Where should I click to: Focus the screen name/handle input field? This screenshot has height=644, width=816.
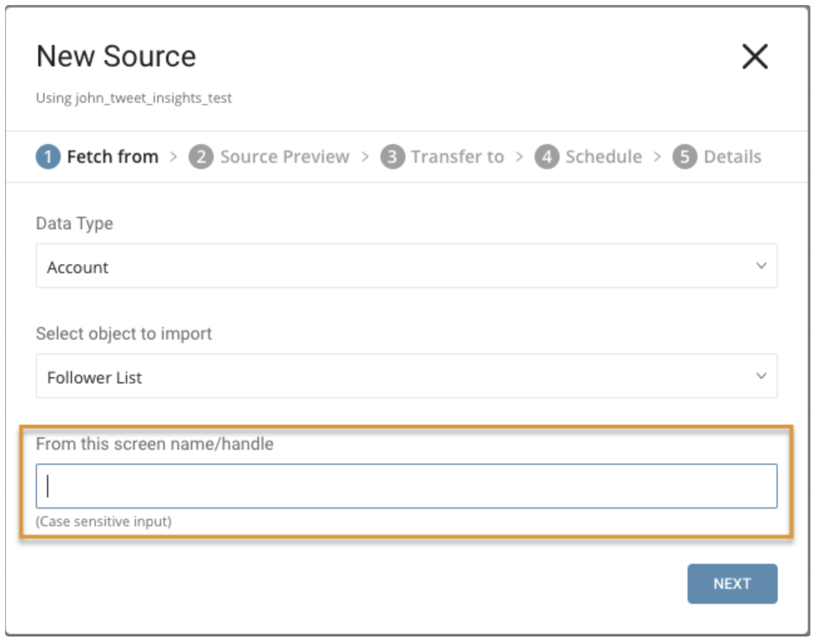tap(406, 486)
